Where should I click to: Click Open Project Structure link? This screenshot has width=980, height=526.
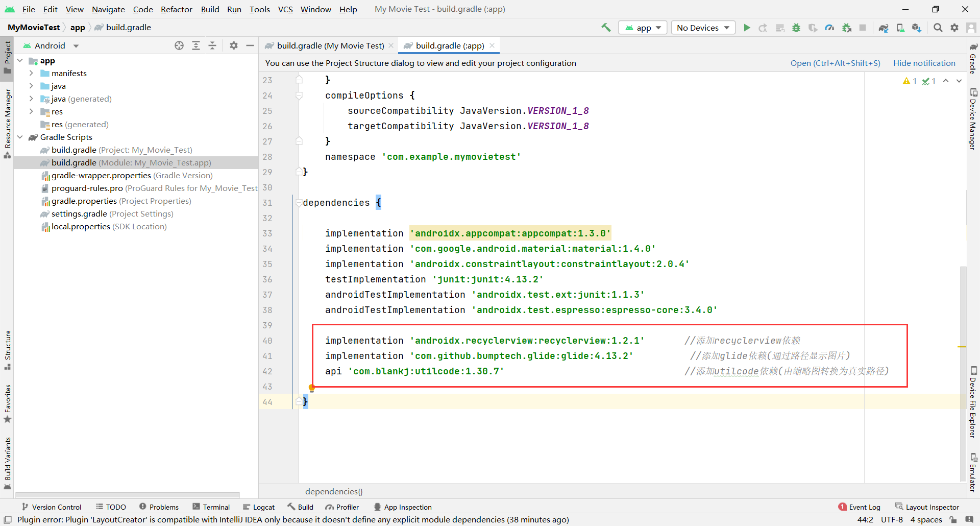pos(835,63)
